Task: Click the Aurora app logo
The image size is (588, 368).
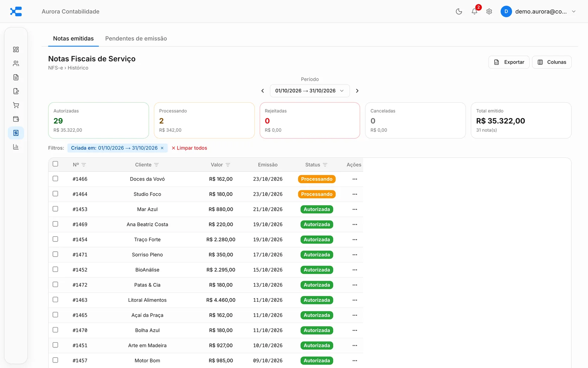Action: point(16,11)
